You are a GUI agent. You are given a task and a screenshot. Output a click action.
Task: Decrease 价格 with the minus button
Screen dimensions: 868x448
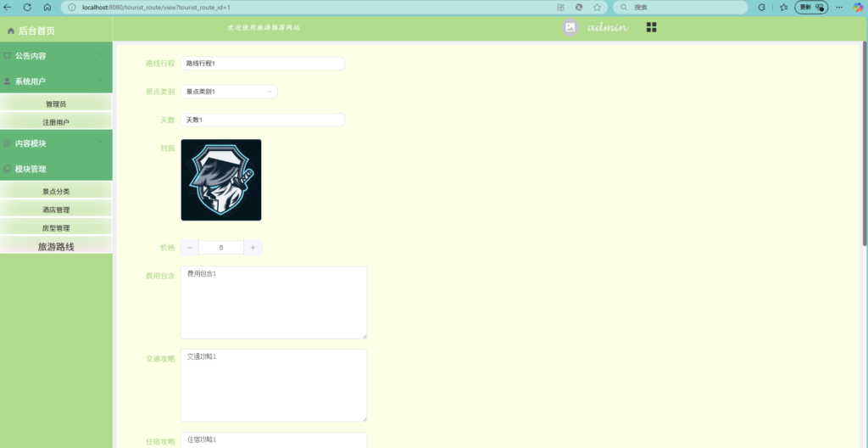tap(189, 248)
